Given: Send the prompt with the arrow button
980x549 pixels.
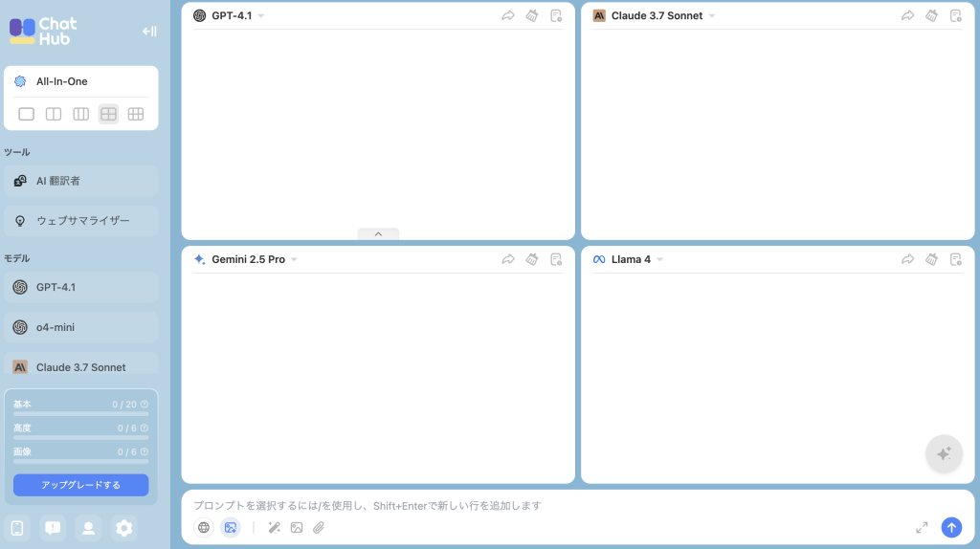Looking at the screenshot, I should pyautogui.click(x=951, y=528).
